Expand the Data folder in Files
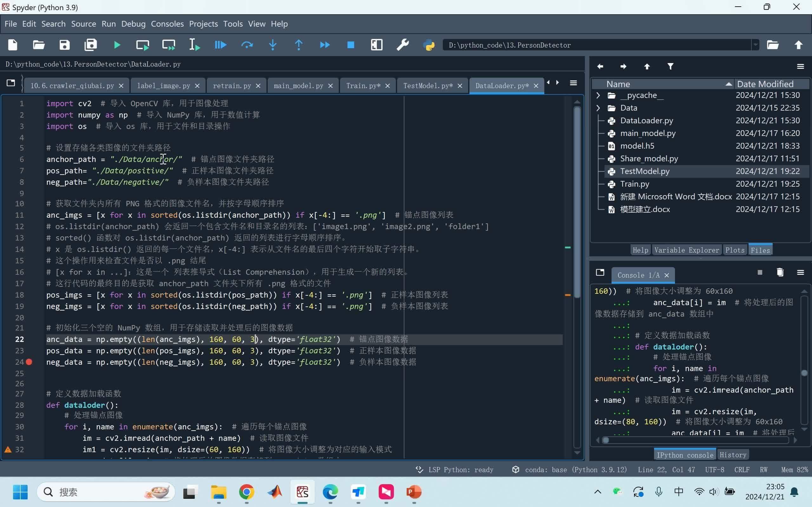The height and width of the screenshot is (507, 812). coord(598,108)
